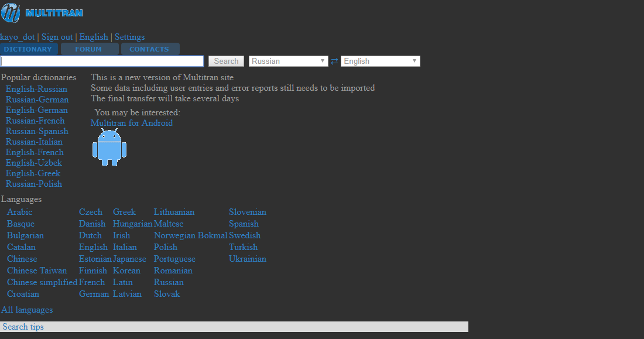Select the Norwegian Bokmal language link

(190, 235)
